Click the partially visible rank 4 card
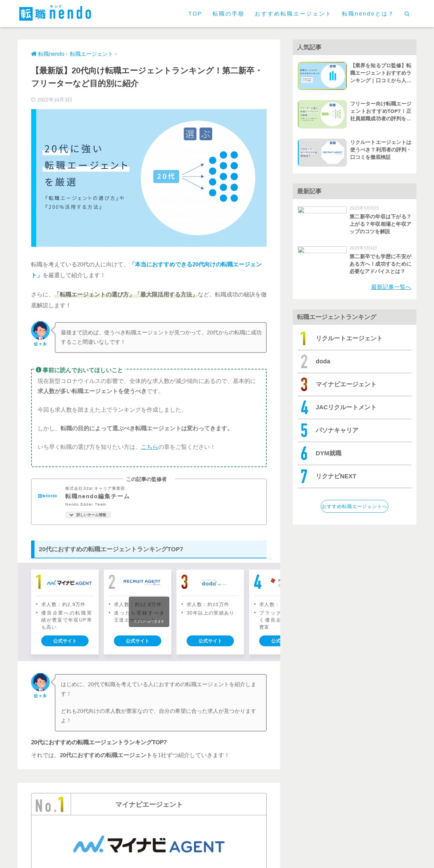 pos(265,612)
